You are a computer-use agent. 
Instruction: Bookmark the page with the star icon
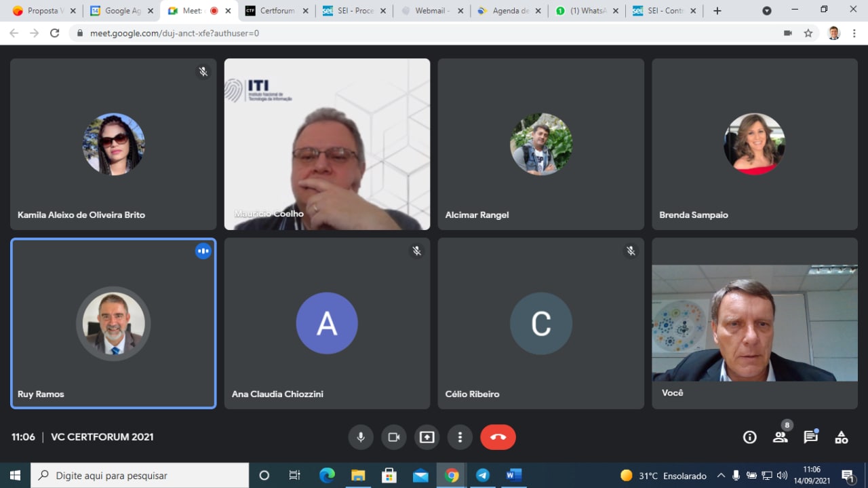808,31
